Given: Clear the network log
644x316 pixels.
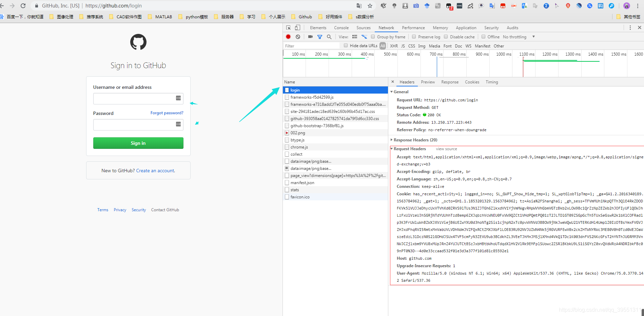Looking at the screenshot, I should coord(298,37).
